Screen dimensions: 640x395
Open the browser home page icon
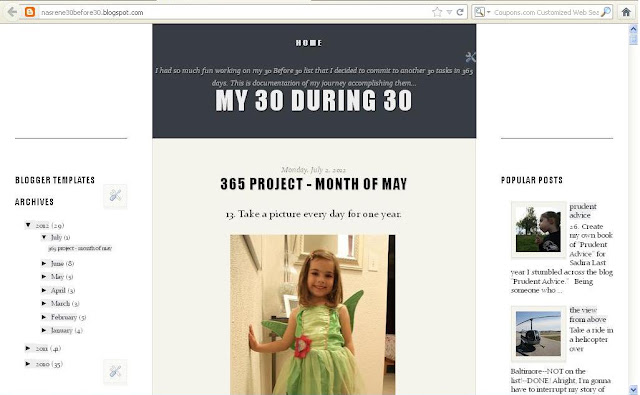click(626, 12)
